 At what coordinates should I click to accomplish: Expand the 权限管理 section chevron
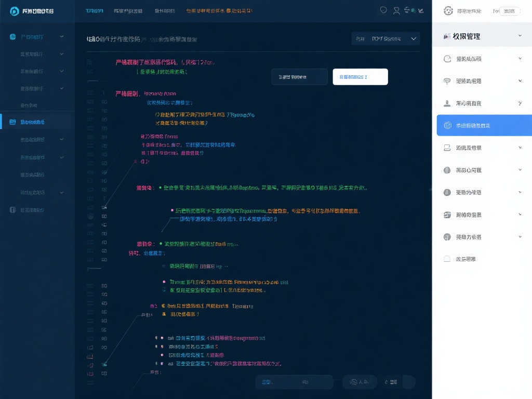(520, 36)
